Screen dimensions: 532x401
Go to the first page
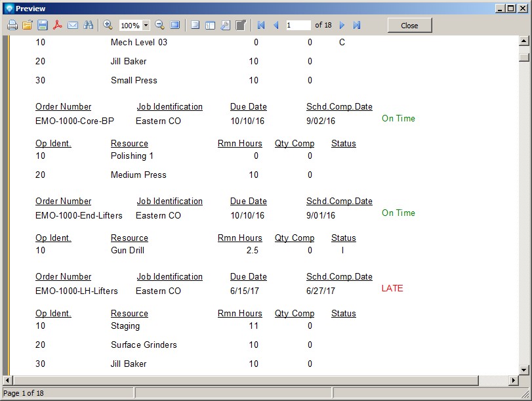tap(261, 25)
